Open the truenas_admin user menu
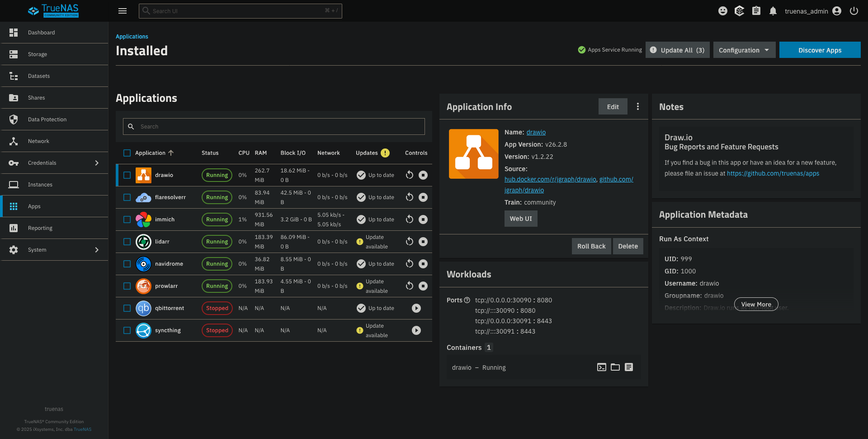This screenshot has height=439, width=868. tap(813, 11)
